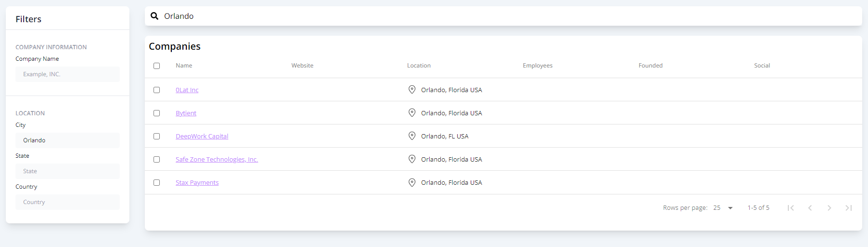Select the Safe Zone Technologies checkbox

click(x=156, y=159)
